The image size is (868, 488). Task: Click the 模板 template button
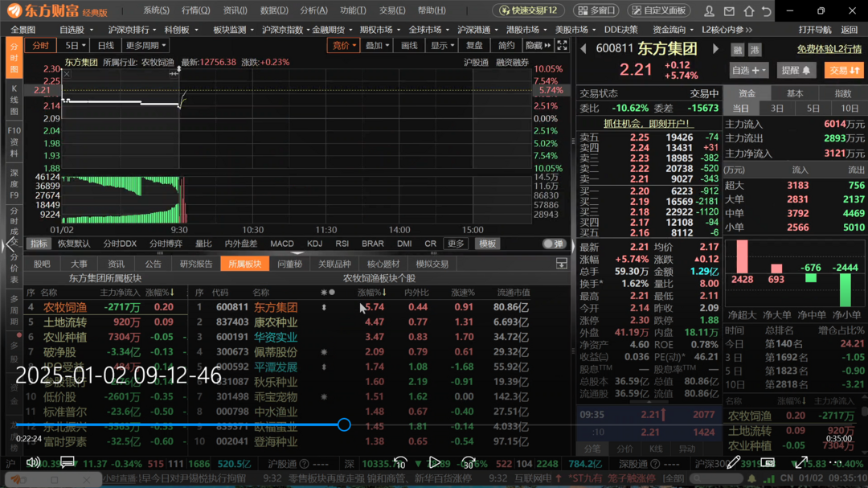point(487,244)
